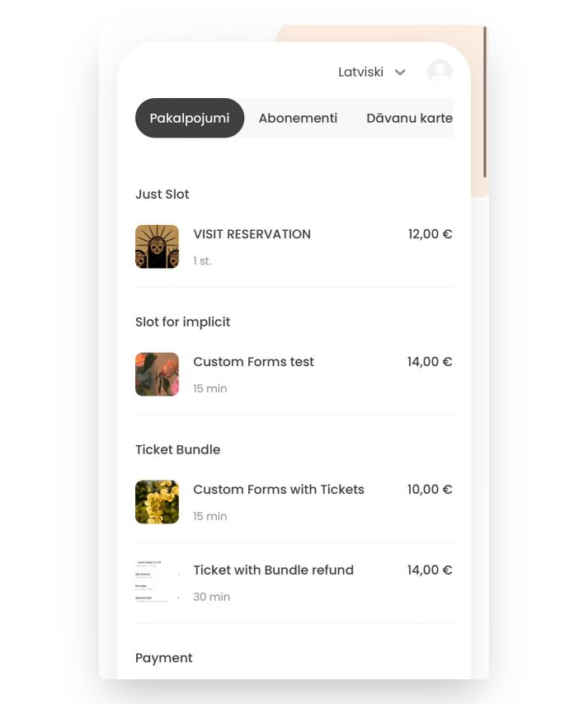Select the Pakalpojumi tab
Screen dimensions: 588x704
tap(190, 118)
